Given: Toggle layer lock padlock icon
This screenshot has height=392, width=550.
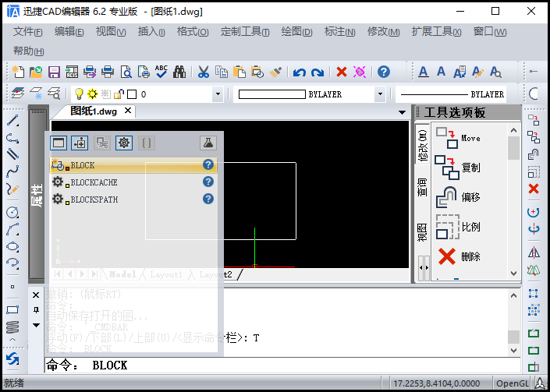Looking at the screenshot, I should pyautogui.click(x=119, y=94).
